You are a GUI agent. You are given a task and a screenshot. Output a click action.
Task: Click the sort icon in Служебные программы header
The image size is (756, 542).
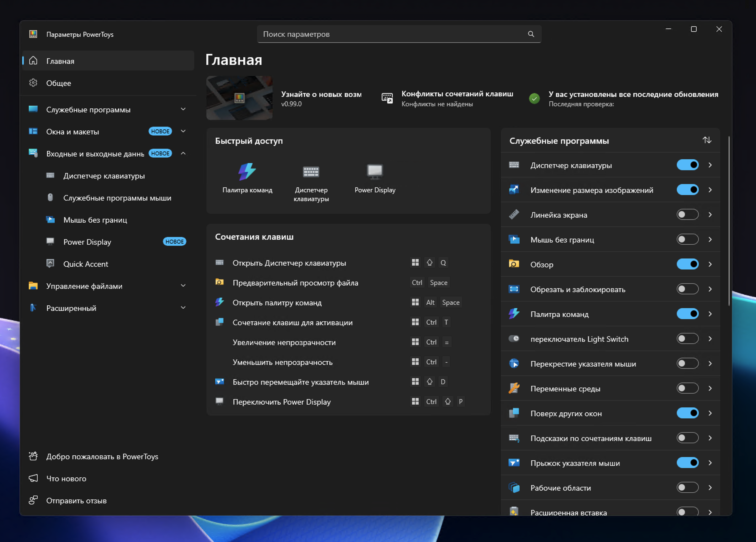(707, 140)
